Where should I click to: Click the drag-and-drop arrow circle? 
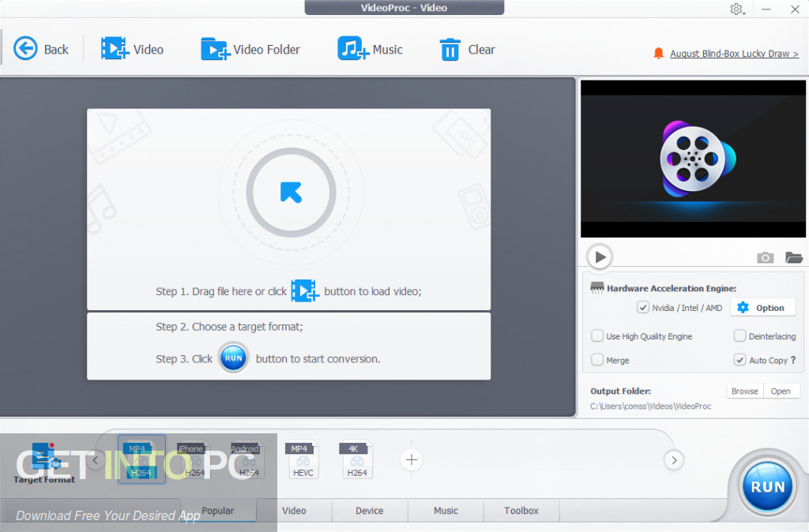(291, 193)
